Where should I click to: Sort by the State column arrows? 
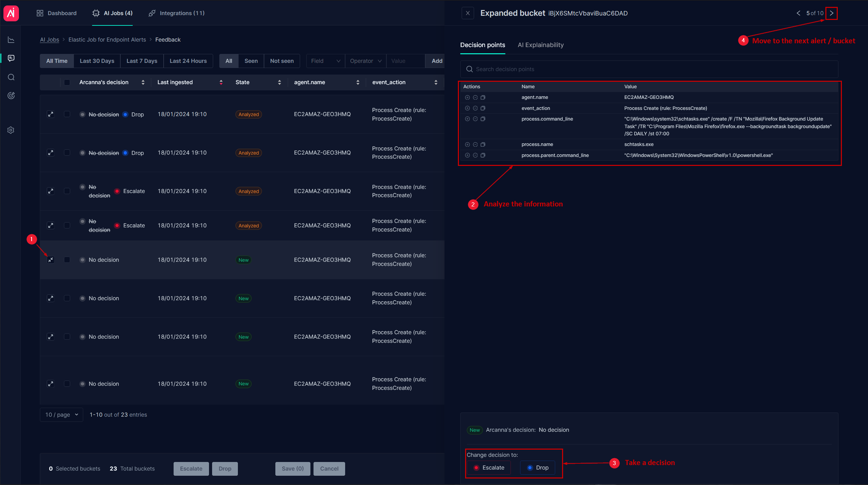[x=279, y=82]
